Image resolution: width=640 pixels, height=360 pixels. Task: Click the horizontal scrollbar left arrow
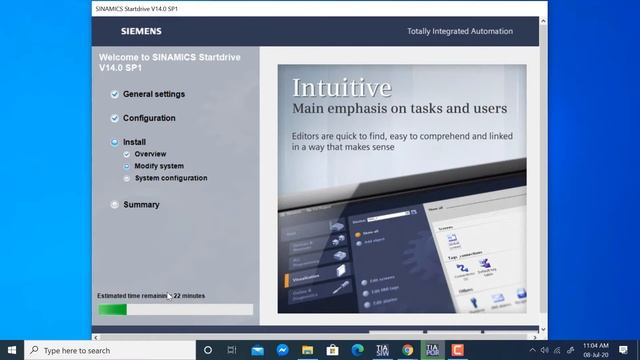coord(96,337)
